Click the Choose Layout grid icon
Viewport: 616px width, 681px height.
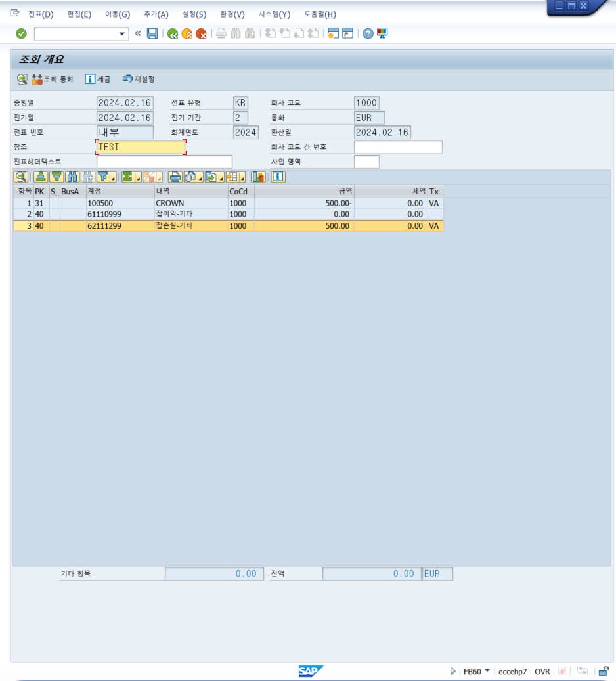[x=232, y=177]
